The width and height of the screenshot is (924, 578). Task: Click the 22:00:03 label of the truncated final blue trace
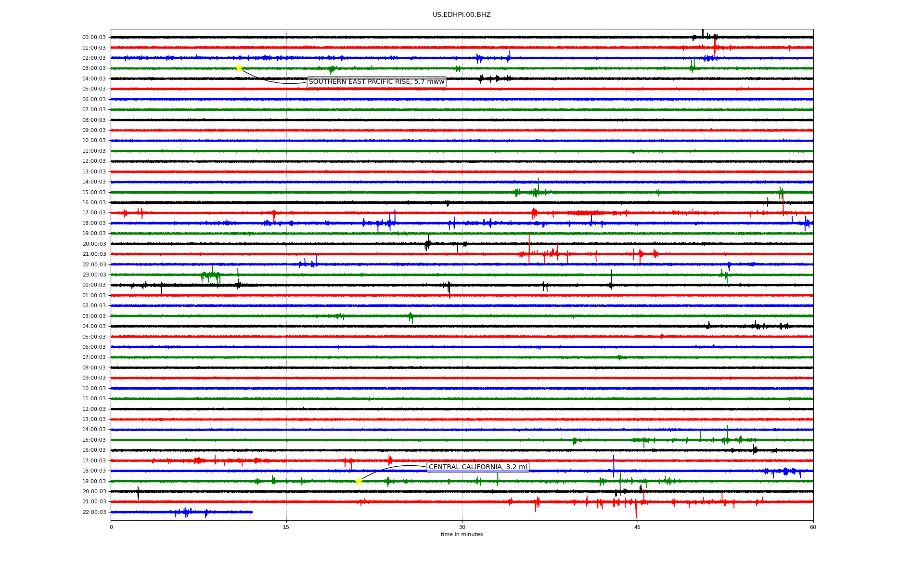94,512
